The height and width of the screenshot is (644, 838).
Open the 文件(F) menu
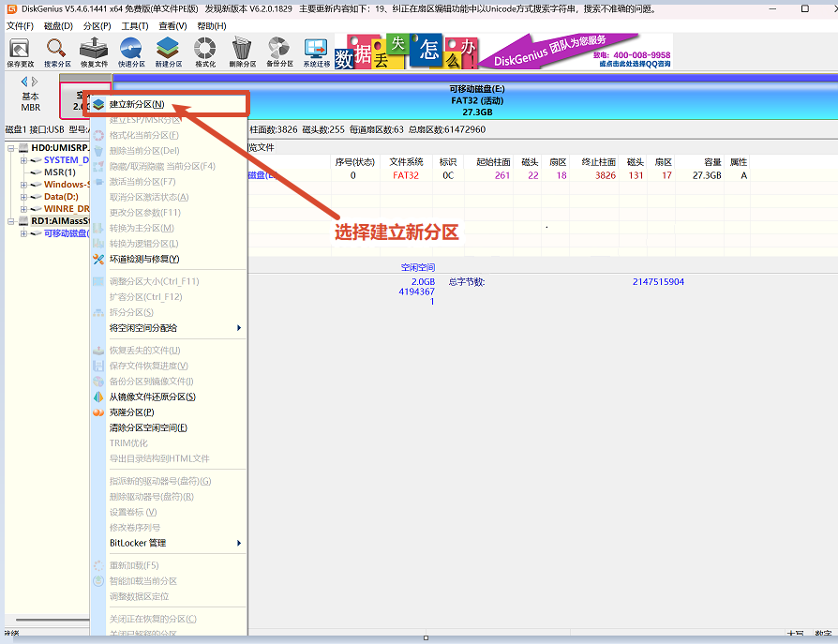tap(20, 26)
